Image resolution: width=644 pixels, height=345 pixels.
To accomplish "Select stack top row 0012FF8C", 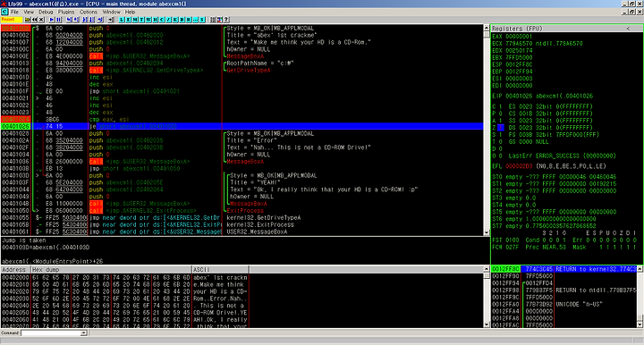I will point(563,269).
